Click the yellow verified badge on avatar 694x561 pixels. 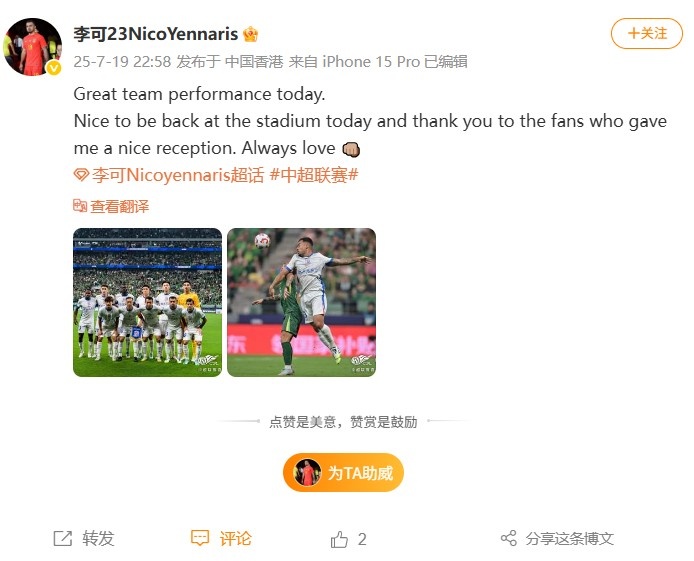[x=54, y=68]
